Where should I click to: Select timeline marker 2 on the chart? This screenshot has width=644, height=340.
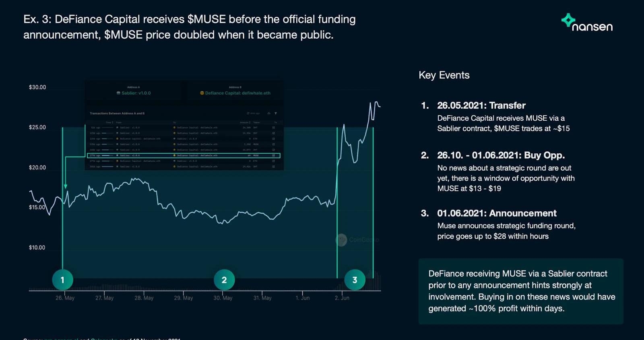pyautogui.click(x=224, y=280)
